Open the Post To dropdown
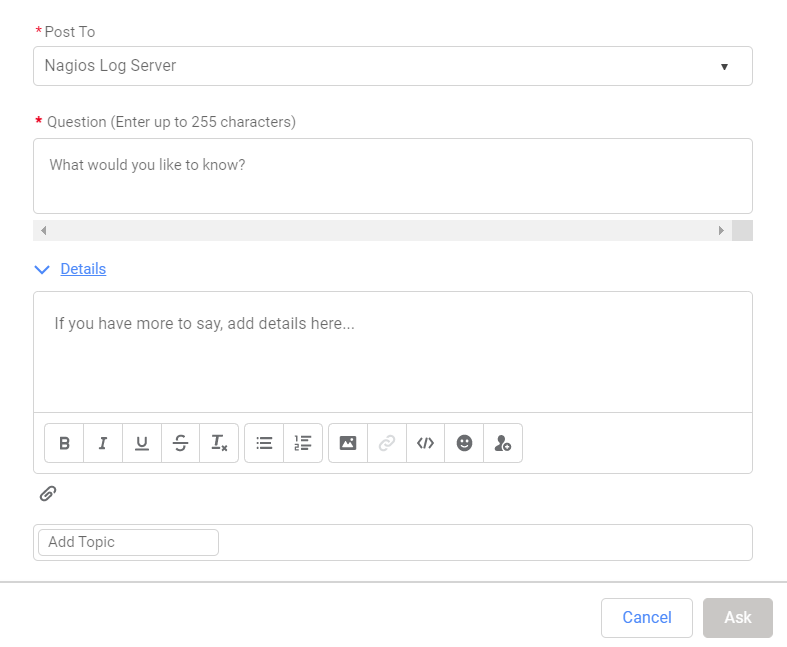This screenshot has height=647, width=787. pos(392,66)
